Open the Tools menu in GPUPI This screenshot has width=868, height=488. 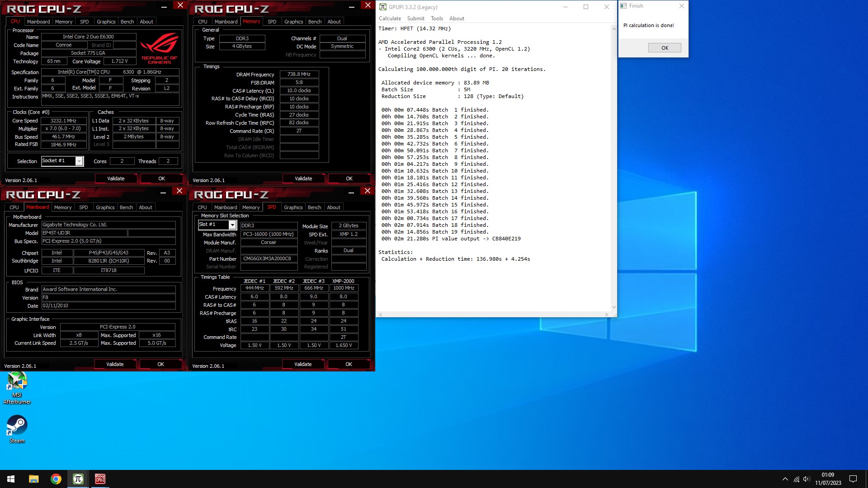437,19
